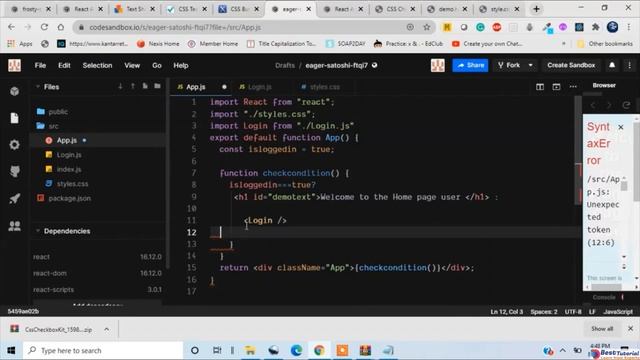Click the download arrow icon in Files

coord(120,86)
